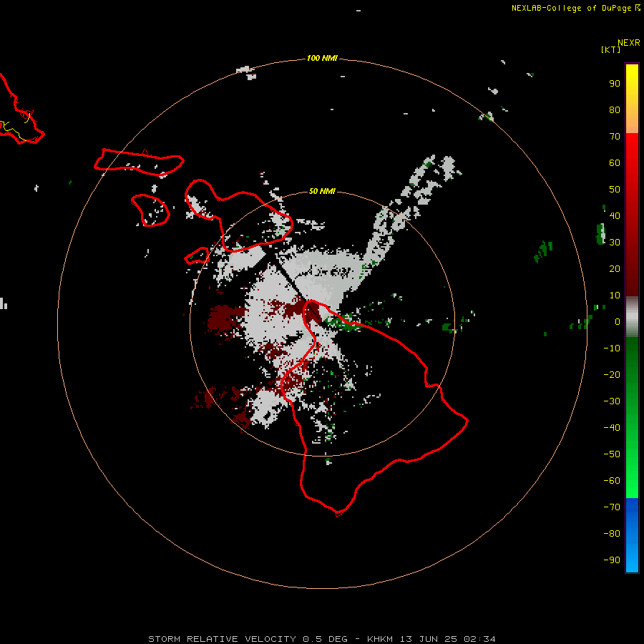Click the [KT] units label
Viewport: 644px width, 644px height.
610,50
